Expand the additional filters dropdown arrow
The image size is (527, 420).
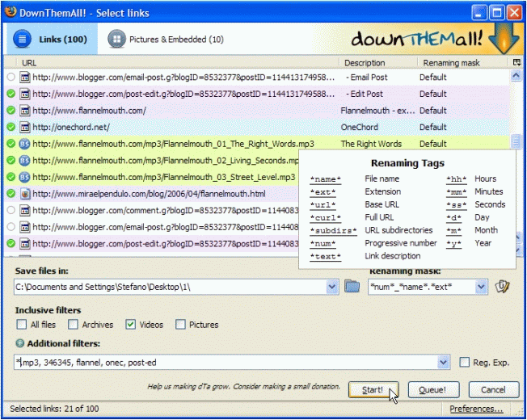(x=444, y=362)
